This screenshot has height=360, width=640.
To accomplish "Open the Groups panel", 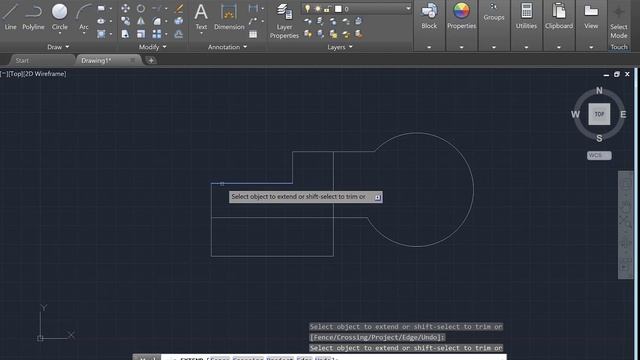I will (x=494, y=26).
